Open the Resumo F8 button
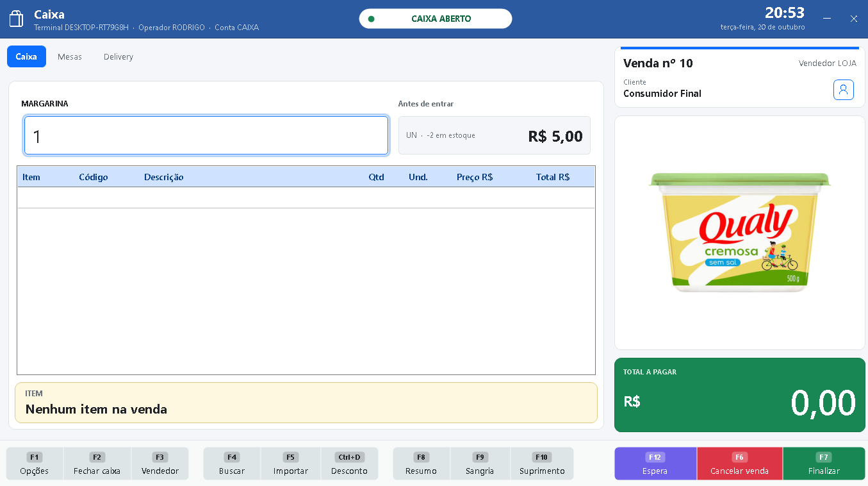868x486 pixels. pyautogui.click(x=422, y=464)
